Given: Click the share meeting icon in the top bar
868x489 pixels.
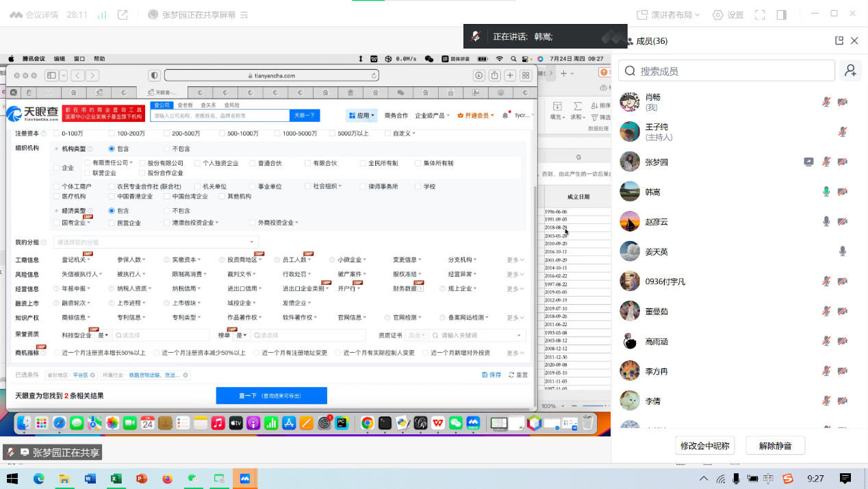Looking at the screenshot, I should point(123,14).
